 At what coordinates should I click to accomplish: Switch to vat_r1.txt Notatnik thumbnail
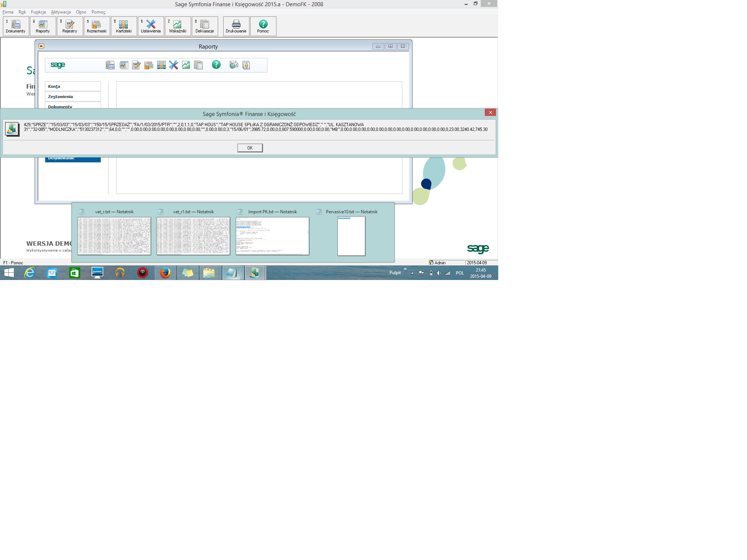193,236
